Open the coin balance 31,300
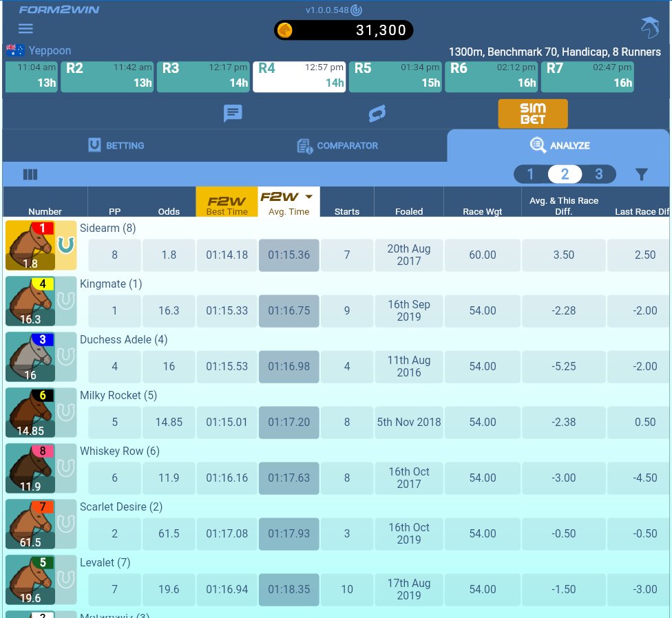The image size is (672, 618). pyautogui.click(x=344, y=30)
